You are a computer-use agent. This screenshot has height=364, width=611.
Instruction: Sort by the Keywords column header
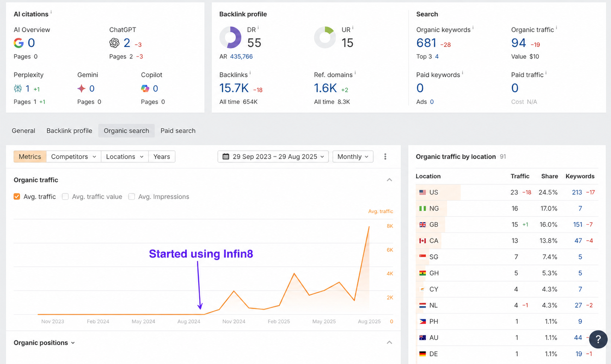580,176
